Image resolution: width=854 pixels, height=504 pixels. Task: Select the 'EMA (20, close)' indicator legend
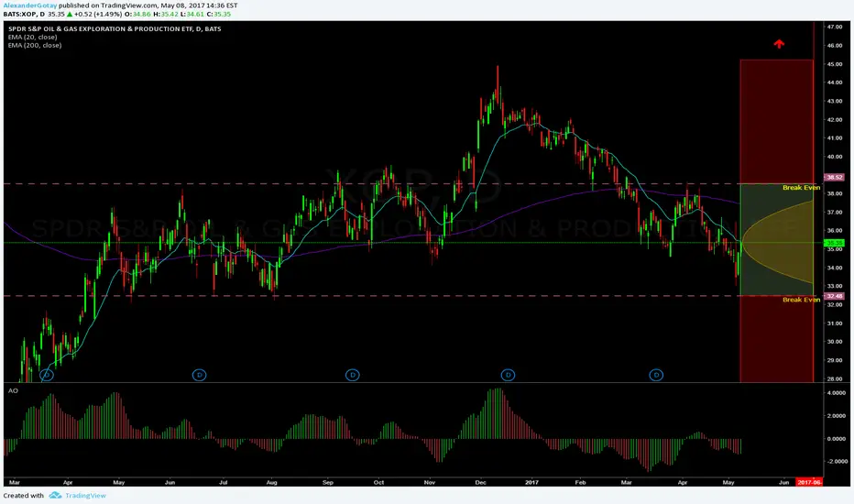tap(32, 37)
